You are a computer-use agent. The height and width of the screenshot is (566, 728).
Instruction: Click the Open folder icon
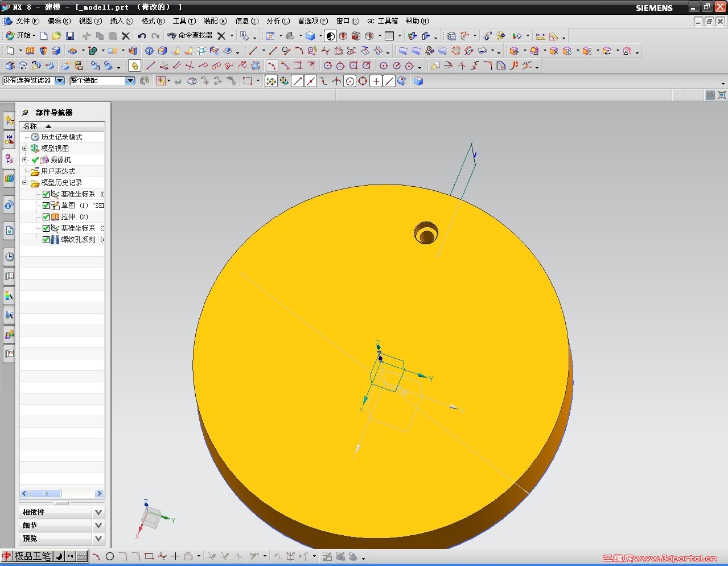(56, 35)
